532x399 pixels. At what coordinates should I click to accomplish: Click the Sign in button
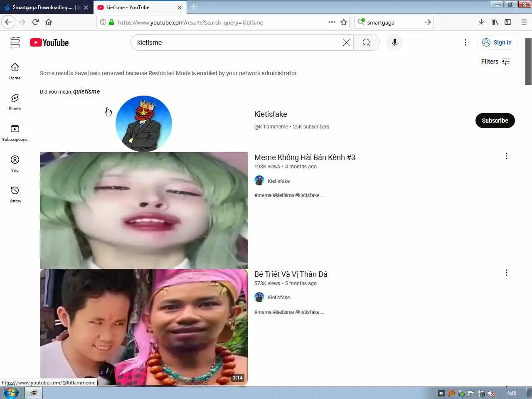pyautogui.click(x=498, y=42)
